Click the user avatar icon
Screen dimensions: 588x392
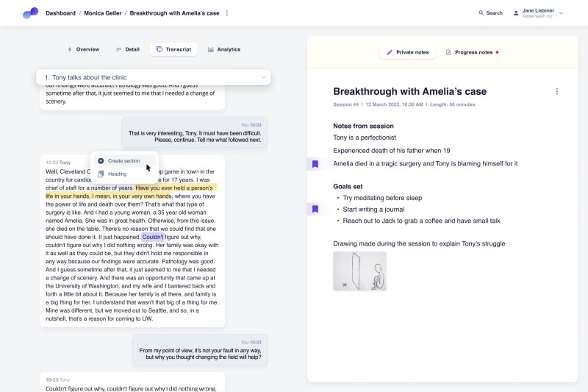pyautogui.click(x=516, y=13)
